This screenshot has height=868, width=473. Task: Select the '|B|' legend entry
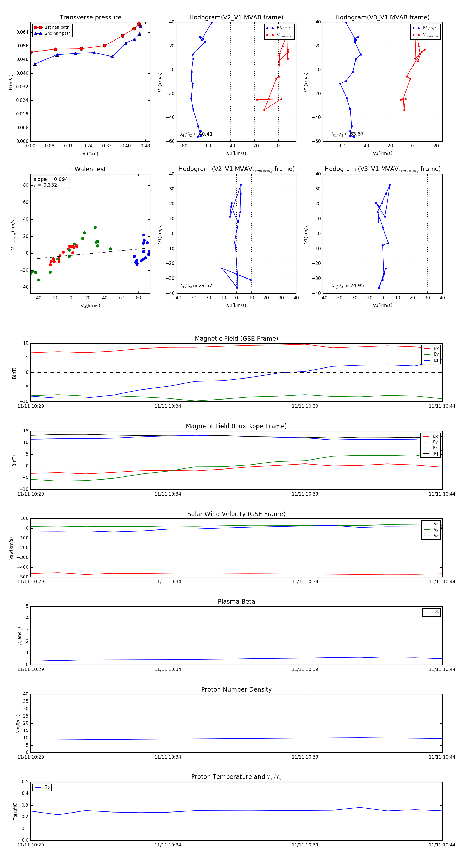pyautogui.click(x=431, y=454)
